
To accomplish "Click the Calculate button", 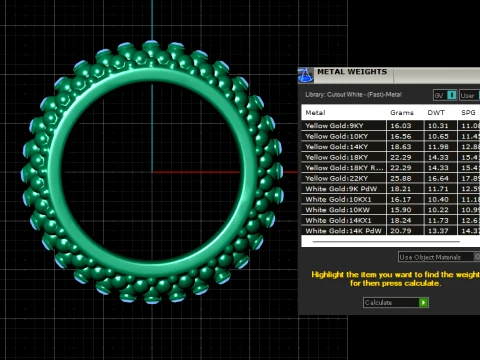I will pos(396,302).
